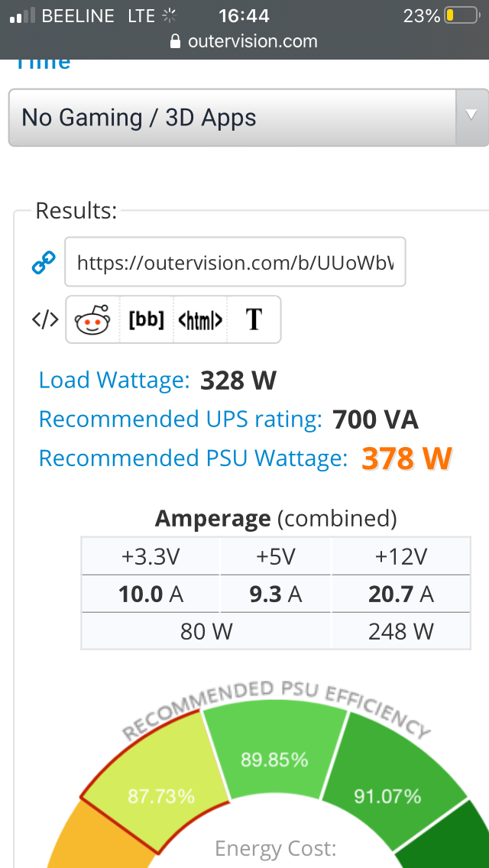Screen dimensions: 489x868
Task: Open the Load Wattage label link
Action: tap(114, 381)
